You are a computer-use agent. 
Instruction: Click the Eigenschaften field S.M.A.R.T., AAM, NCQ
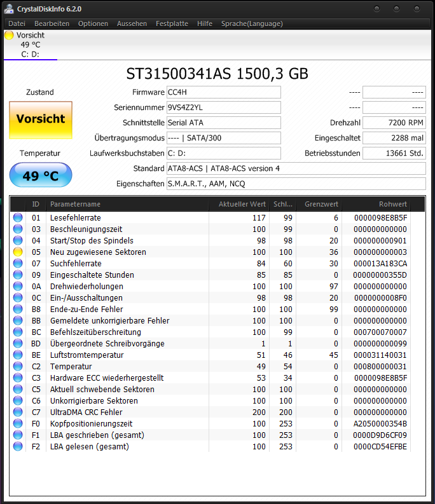tap(296, 184)
